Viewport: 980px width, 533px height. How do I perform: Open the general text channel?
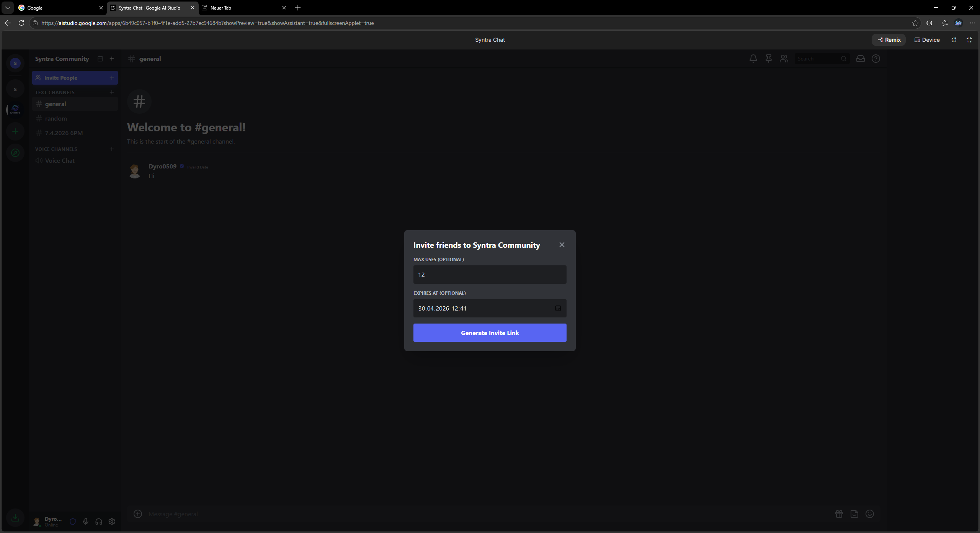(75, 104)
